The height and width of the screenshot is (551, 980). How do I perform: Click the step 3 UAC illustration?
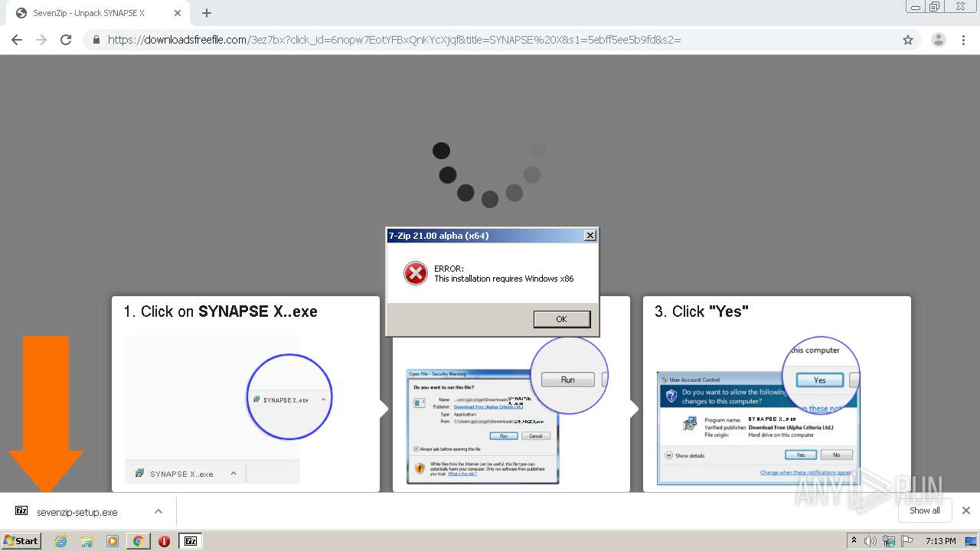[x=757, y=427]
